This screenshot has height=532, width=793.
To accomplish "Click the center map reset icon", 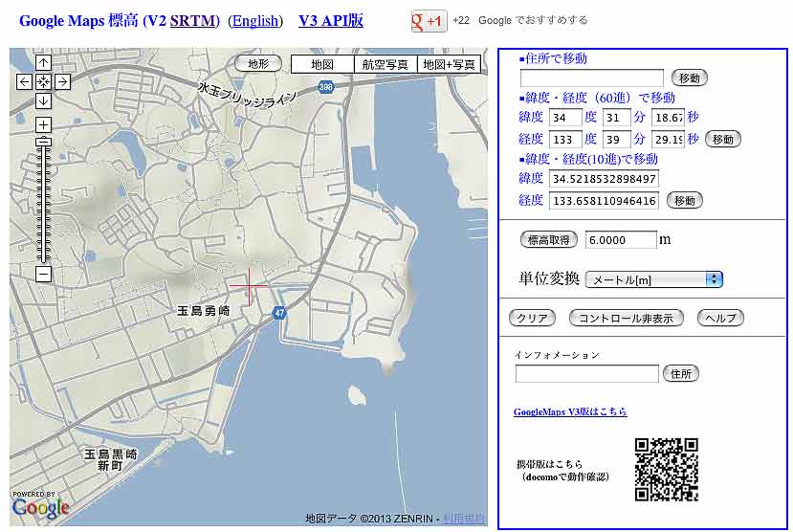I will (43, 81).
